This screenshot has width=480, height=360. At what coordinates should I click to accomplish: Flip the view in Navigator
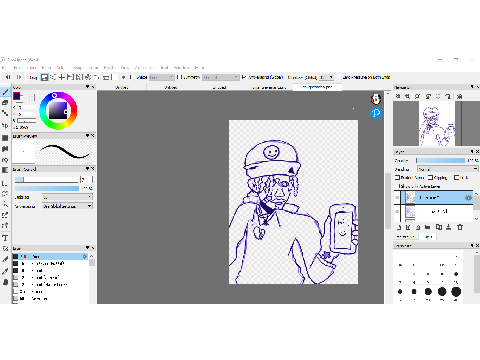click(x=460, y=96)
